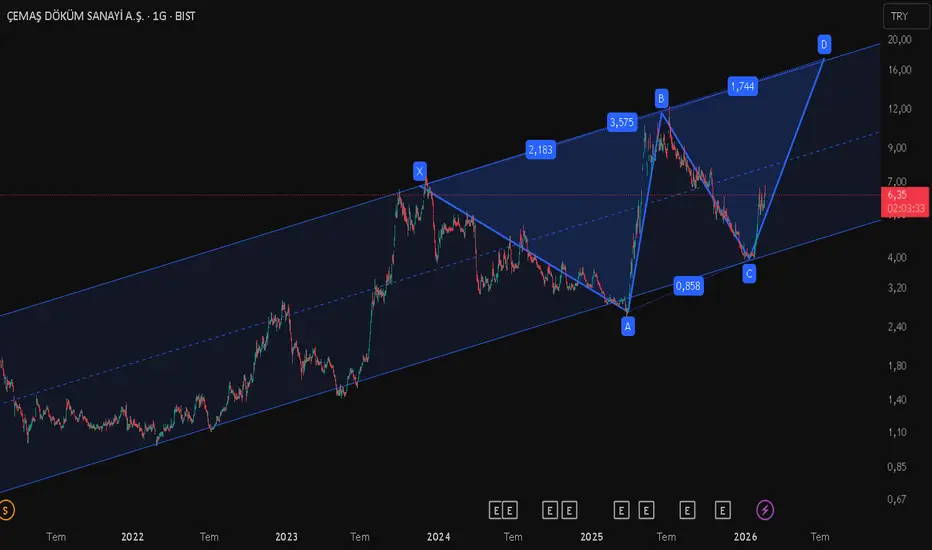Click the 2024 year label on time axis
Screen dimensions: 932x550
click(438, 537)
